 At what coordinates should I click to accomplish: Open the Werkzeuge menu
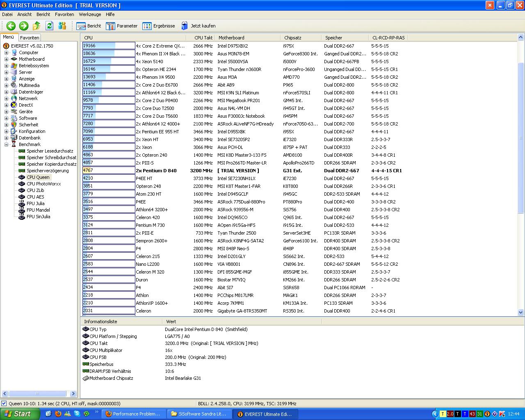90,14
